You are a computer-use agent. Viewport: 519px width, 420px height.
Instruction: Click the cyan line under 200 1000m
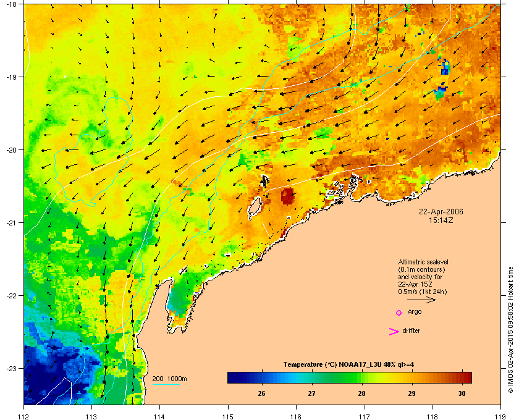166,385
